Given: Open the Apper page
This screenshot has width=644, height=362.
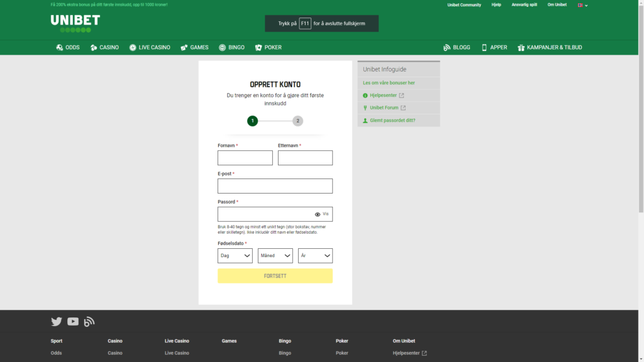Looking at the screenshot, I should coord(494,48).
